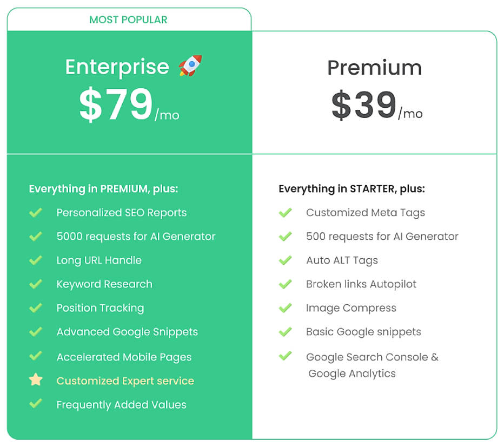Select the star icon for Customized Expert service
Viewport: 504px width, 445px height.
click(x=35, y=379)
